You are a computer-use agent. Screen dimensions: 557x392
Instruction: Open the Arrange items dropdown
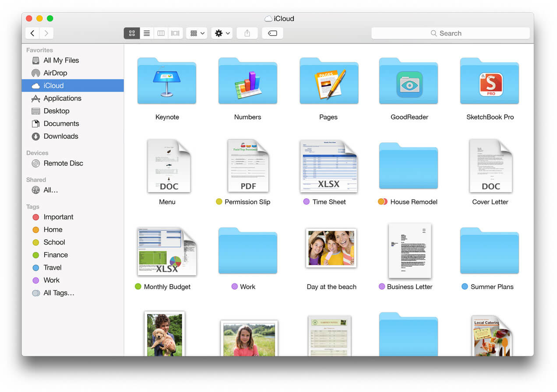(x=197, y=33)
